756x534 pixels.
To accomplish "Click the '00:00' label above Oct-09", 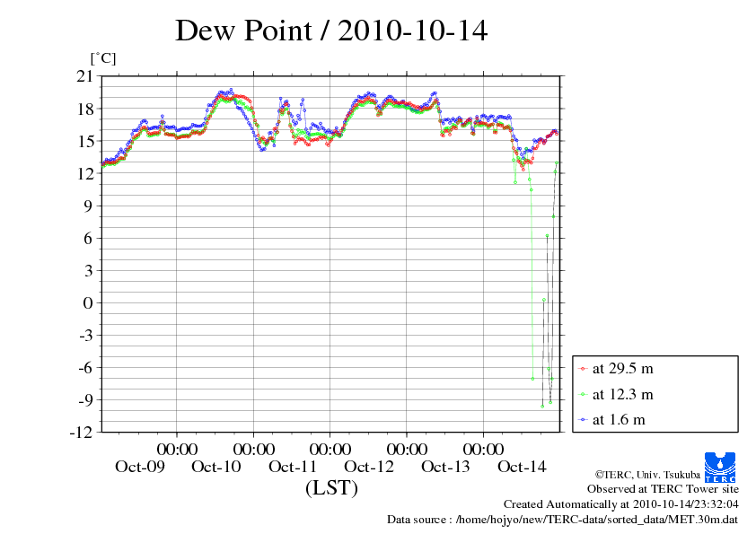I will tap(177, 449).
